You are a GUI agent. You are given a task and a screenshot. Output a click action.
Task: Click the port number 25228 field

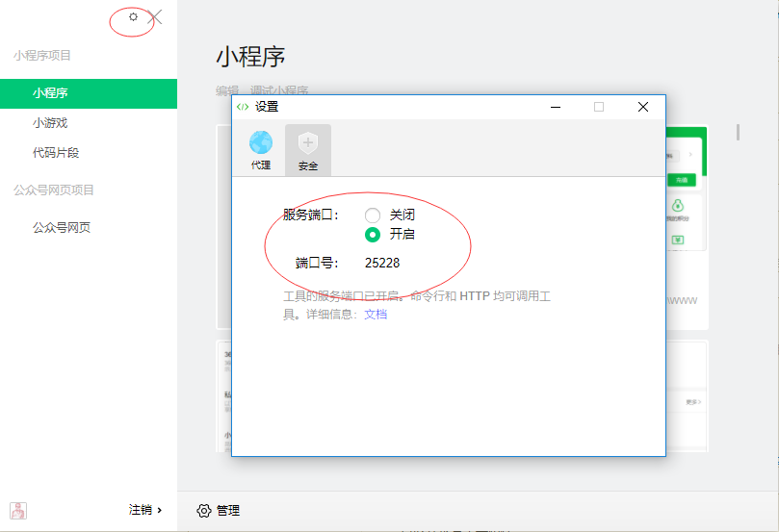tap(382, 263)
